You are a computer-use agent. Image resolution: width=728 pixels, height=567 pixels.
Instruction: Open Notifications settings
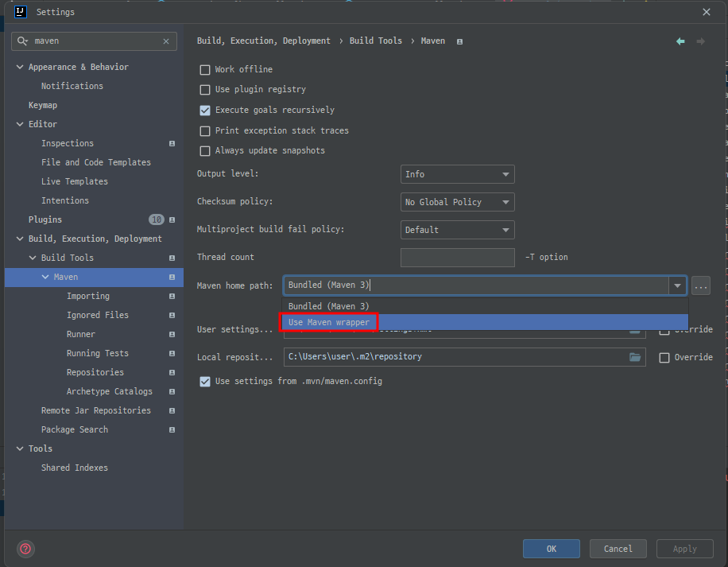click(x=72, y=86)
